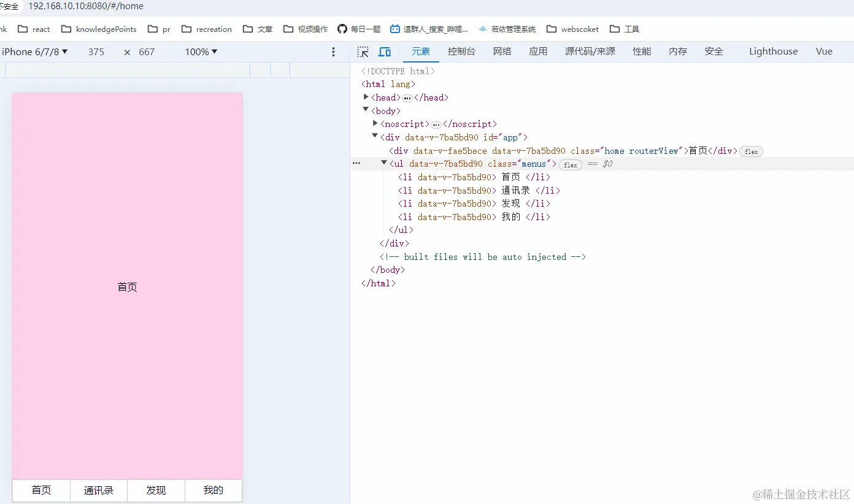The image size is (854, 504).
Task: Toggle the flex badge on ul.menus
Action: pyautogui.click(x=570, y=164)
